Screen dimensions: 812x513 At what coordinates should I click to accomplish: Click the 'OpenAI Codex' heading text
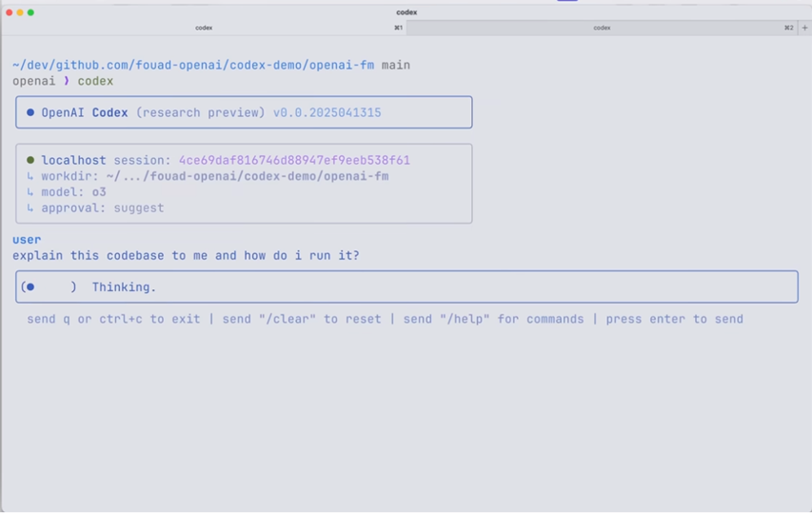(x=85, y=113)
